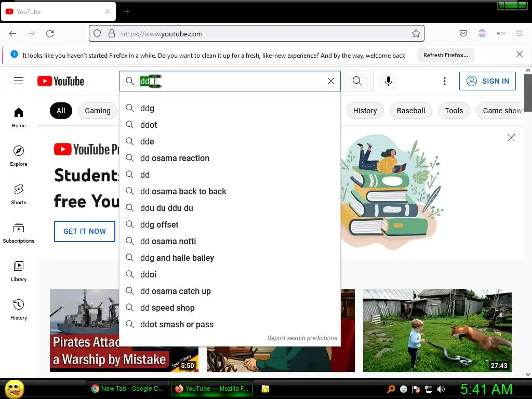Click GET IT NOW button

[85, 231]
